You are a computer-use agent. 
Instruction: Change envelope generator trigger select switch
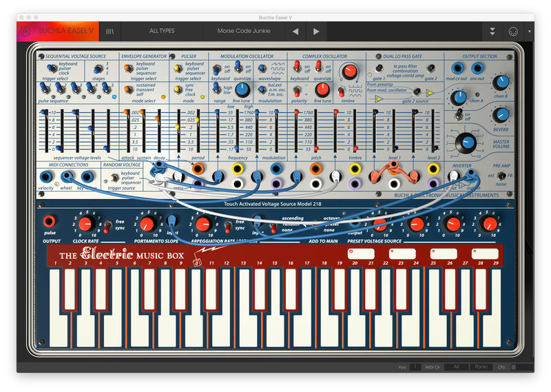(129, 68)
